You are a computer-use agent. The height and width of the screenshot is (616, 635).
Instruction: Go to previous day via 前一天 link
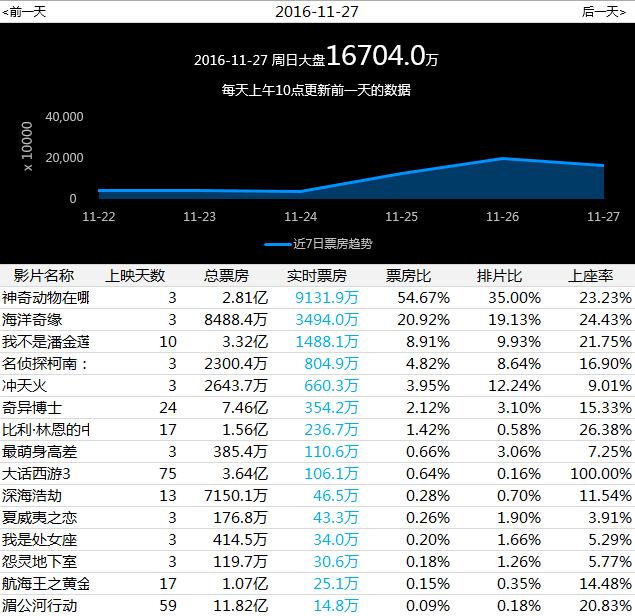[24, 12]
